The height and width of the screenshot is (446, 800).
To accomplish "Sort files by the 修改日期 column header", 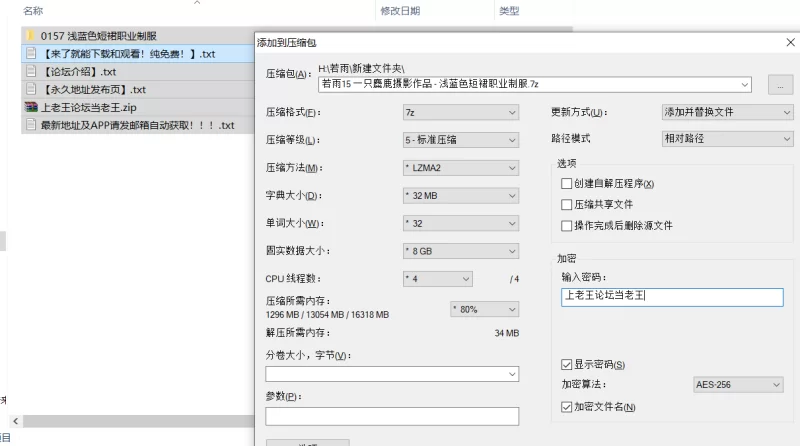I will [x=400, y=11].
